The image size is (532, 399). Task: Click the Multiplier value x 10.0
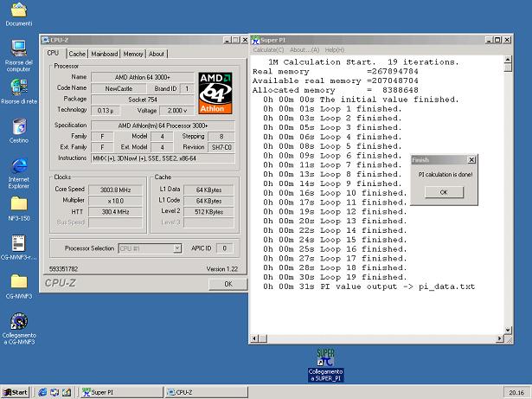115,201
